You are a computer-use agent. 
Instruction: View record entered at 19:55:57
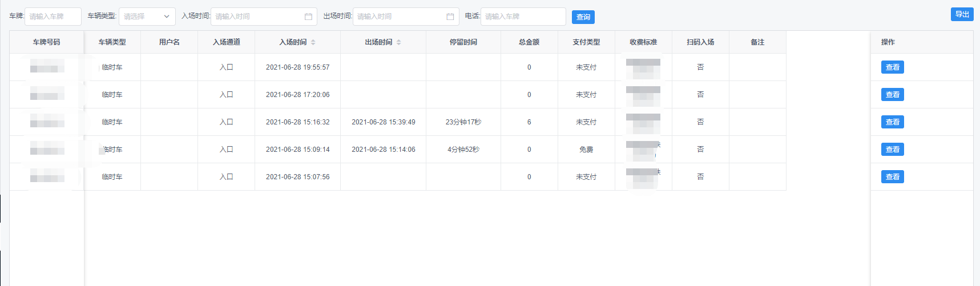[893, 67]
